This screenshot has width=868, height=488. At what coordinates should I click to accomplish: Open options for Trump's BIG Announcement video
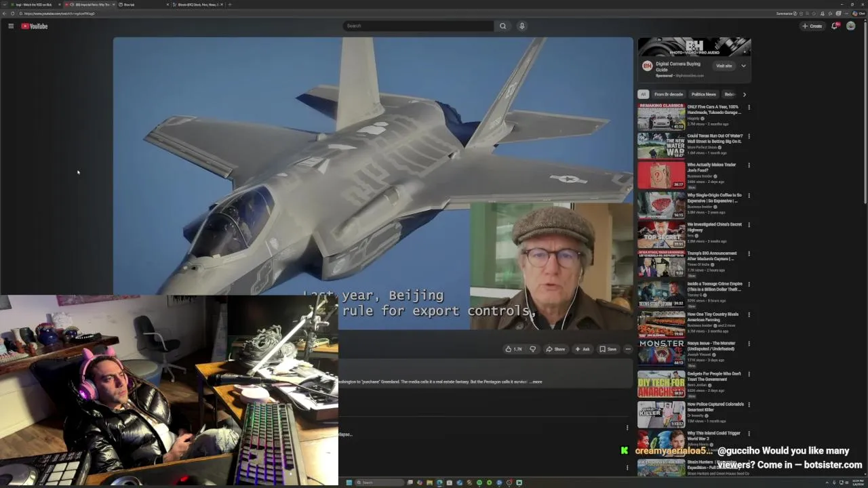pyautogui.click(x=749, y=253)
